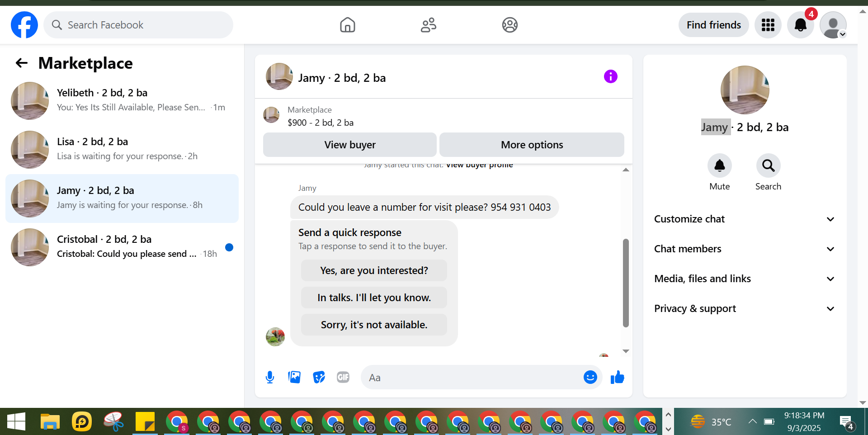Click the "$900 - 2 bd, 2 ba" listing text
868x435 pixels.
321,123
